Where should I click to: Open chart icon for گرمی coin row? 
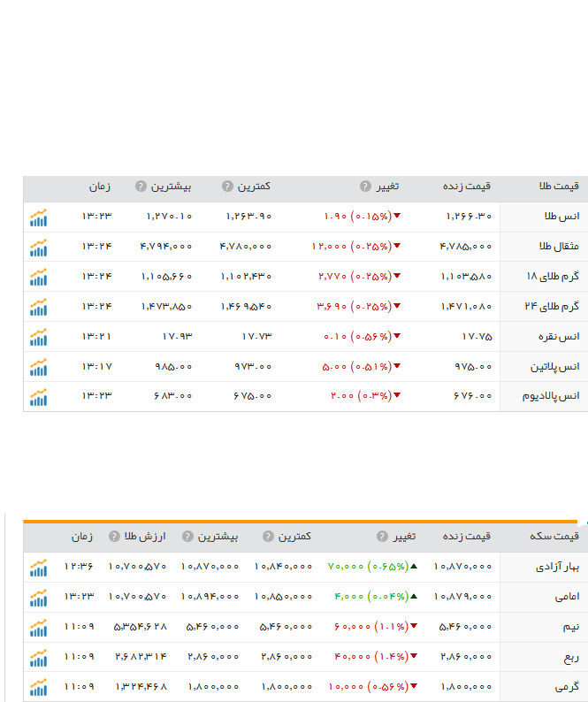[39, 687]
